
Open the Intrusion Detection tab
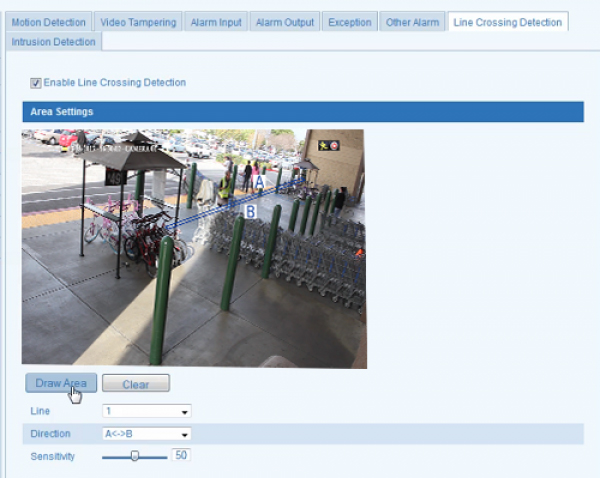(54, 42)
